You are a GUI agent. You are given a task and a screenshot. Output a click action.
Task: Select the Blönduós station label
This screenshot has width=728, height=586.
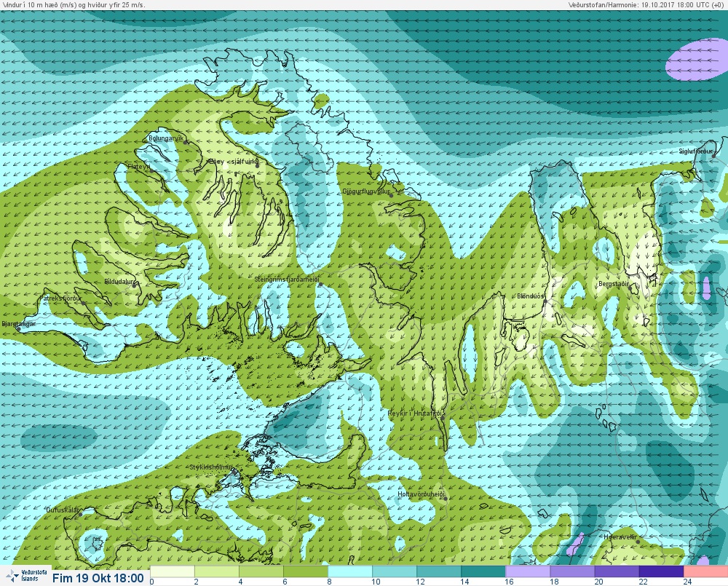point(531,296)
